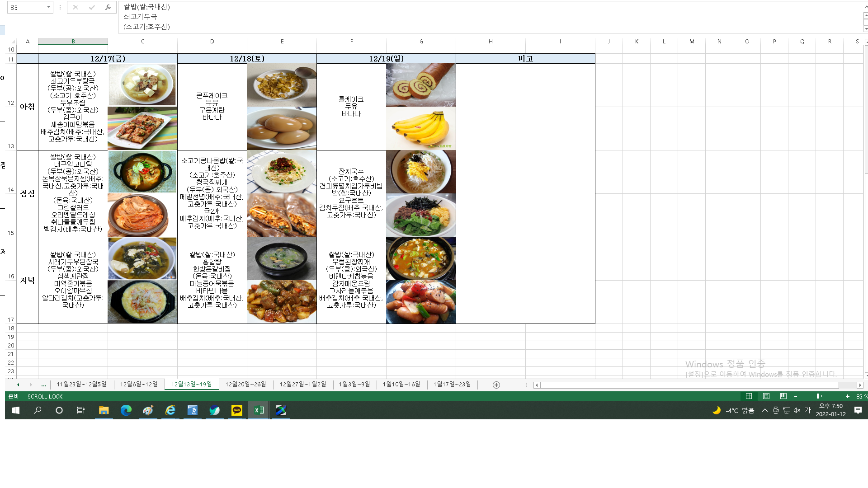Screen dimensions: 868x488
Task: Open KakaoTalk from taskbar
Action: pyautogui.click(x=237, y=410)
